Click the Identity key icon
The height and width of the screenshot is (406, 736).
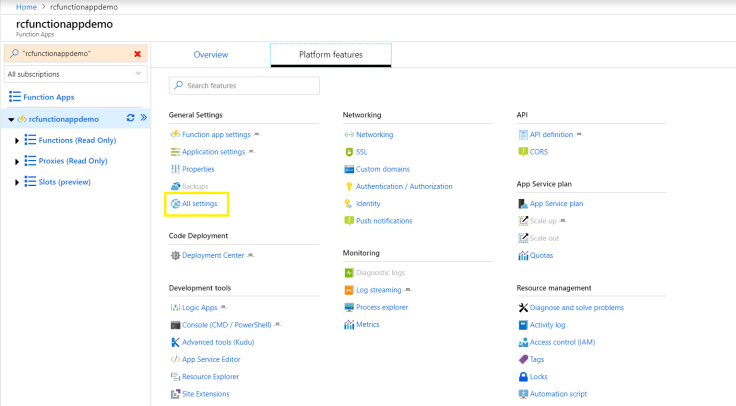[x=348, y=204]
